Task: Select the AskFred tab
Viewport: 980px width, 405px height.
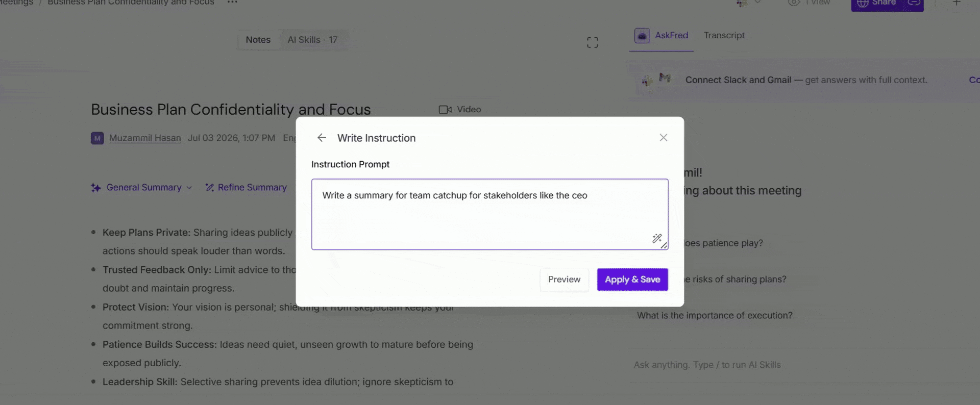Action: [x=661, y=36]
